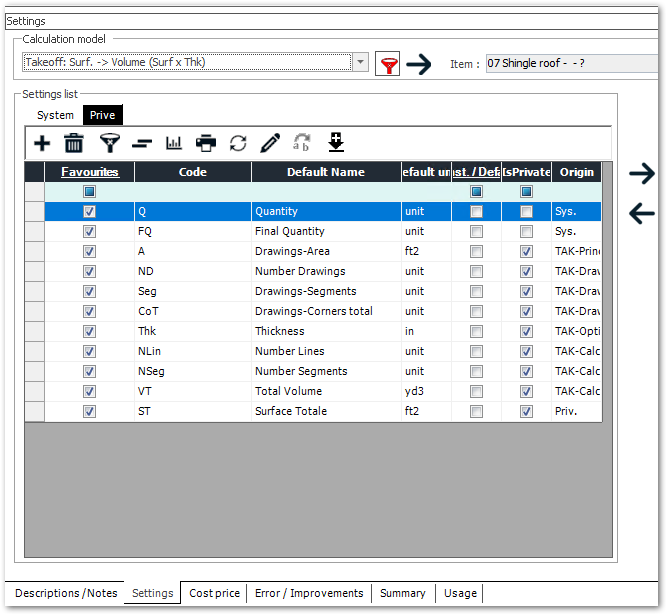The height and width of the screenshot is (615, 667).
Task: Click the red filter button beside calculation model
Action: [x=387, y=65]
